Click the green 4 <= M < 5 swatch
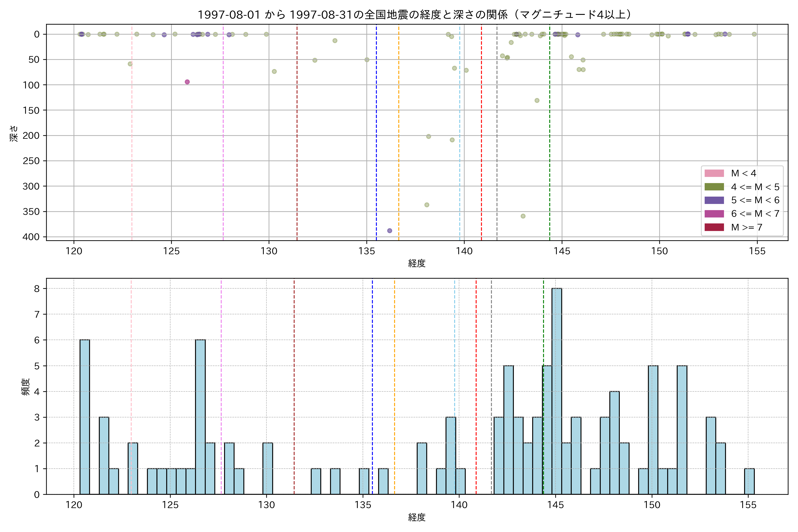Viewport: 798px width, 532px height. pos(714,187)
